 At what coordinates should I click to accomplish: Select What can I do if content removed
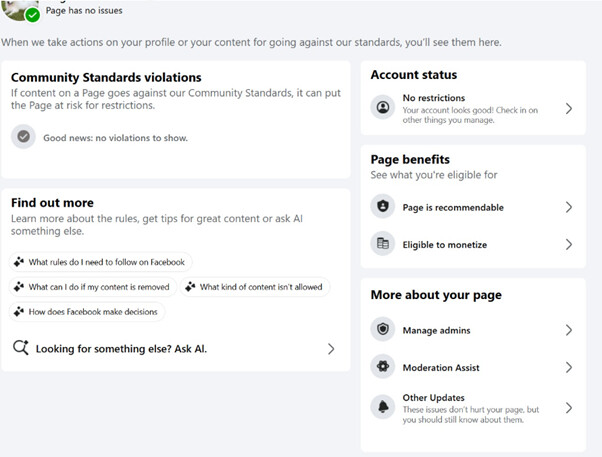[93, 287]
